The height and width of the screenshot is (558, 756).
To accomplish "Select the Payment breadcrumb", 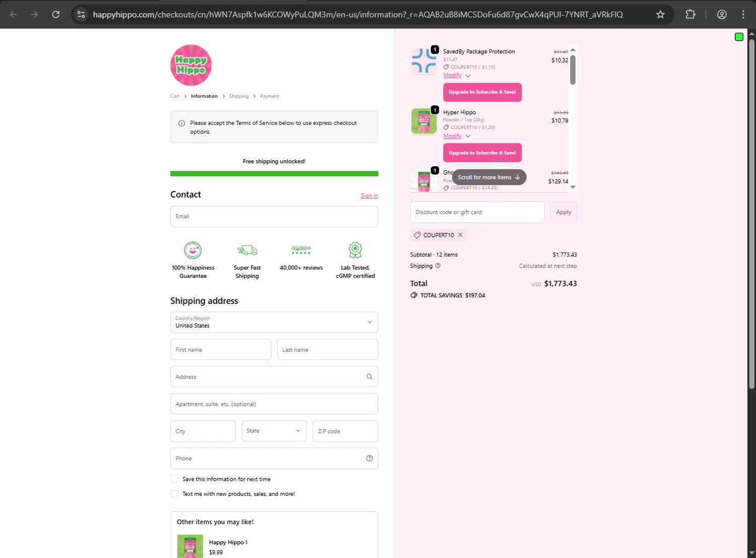I will [x=270, y=96].
